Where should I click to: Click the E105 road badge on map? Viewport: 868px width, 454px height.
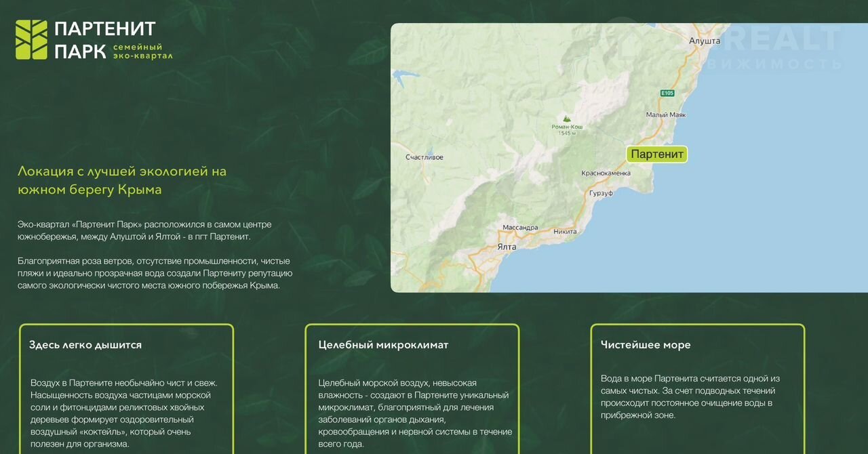click(x=667, y=93)
